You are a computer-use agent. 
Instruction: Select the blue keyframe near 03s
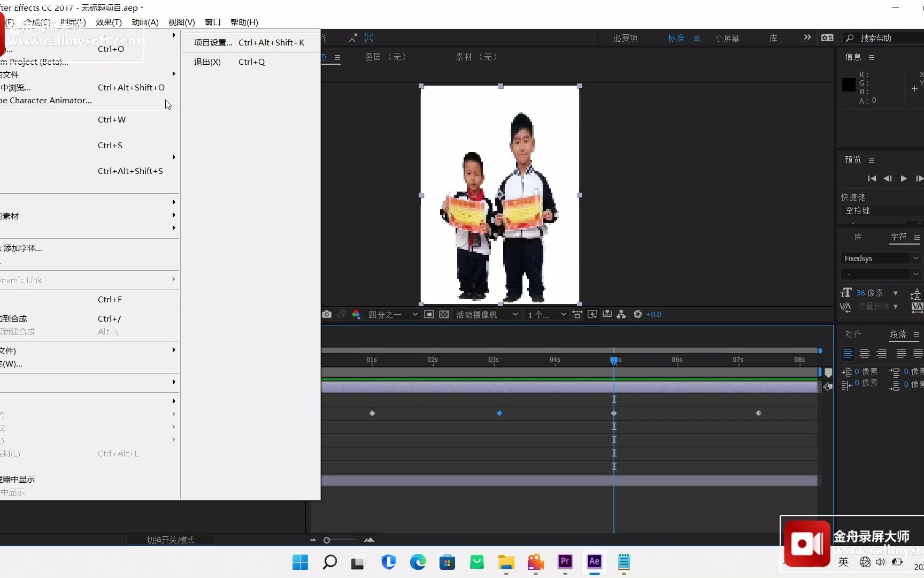coord(499,413)
